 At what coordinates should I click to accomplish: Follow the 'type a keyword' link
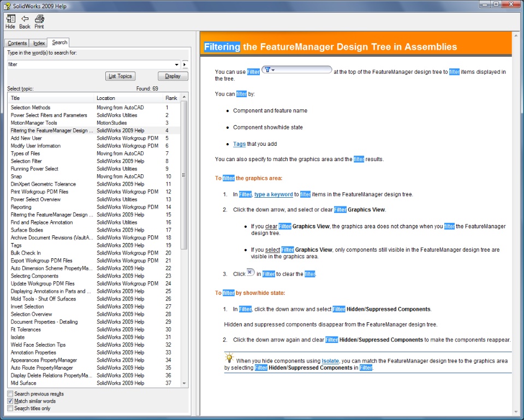[x=273, y=194]
